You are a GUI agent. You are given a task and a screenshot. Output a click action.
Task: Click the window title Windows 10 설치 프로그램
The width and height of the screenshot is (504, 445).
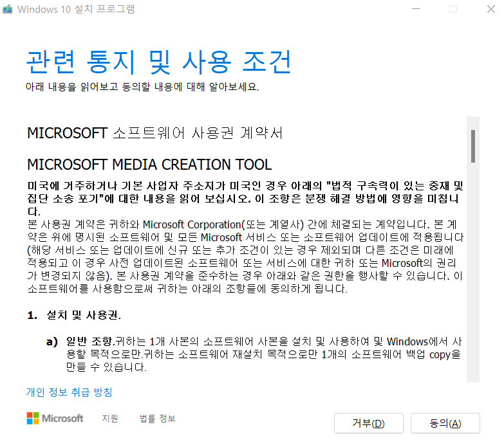(x=76, y=9)
